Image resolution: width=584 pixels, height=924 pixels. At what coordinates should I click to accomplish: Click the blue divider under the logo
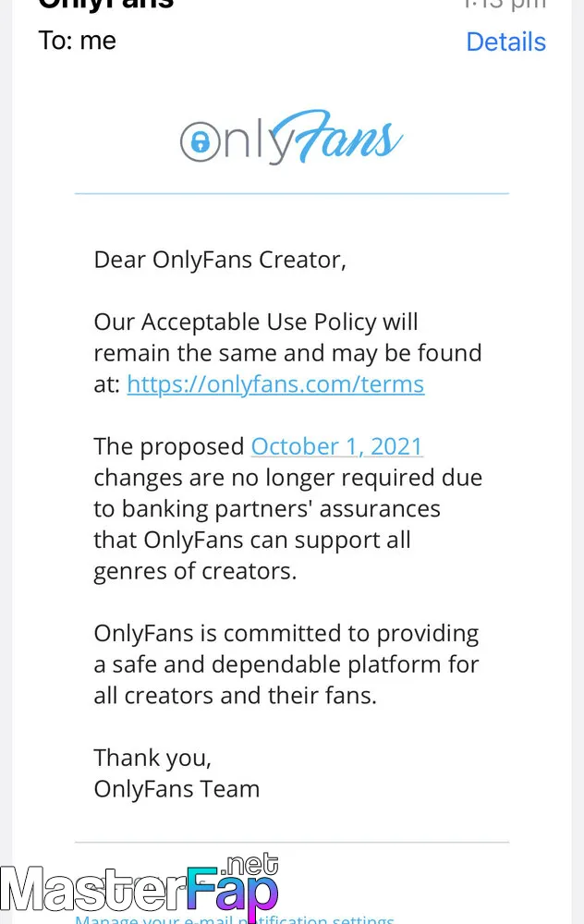click(292, 193)
